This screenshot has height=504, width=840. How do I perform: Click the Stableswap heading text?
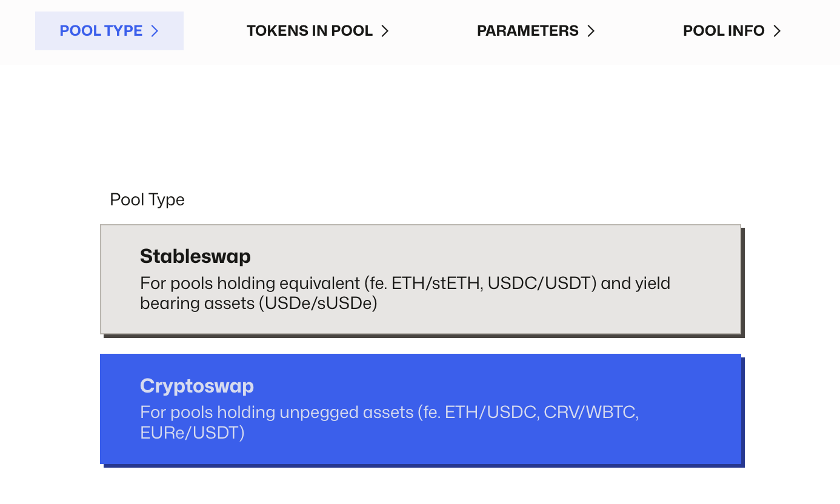[x=195, y=256]
